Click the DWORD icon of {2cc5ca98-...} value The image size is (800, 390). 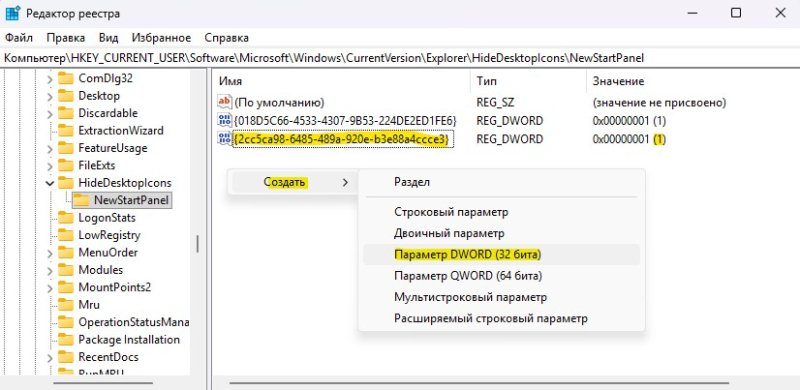click(x=224, y=138)
